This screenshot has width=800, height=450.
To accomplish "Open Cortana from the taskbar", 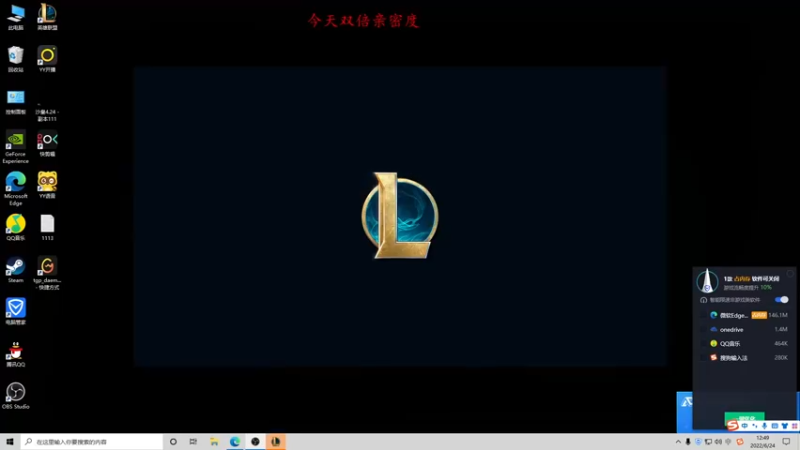I will point(173,442).
